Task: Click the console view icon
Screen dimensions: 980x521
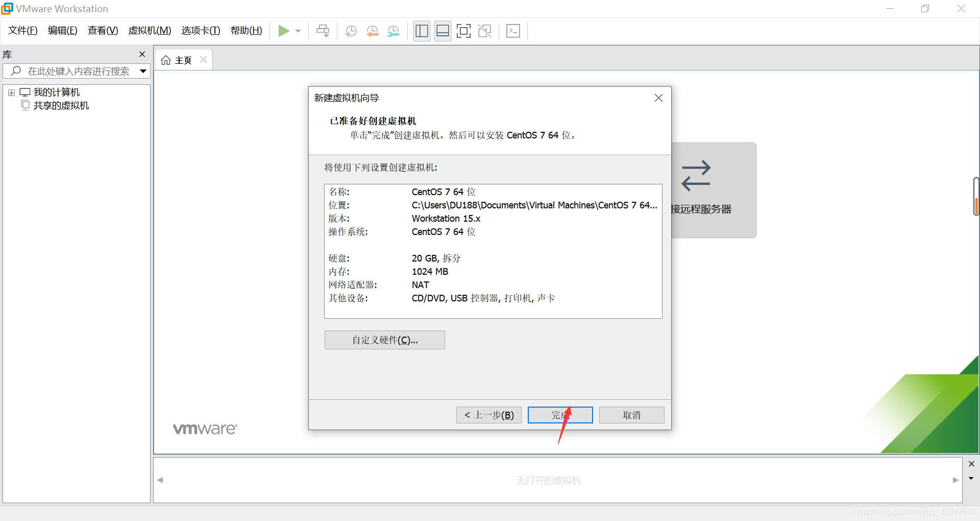Action: point(513,31)
